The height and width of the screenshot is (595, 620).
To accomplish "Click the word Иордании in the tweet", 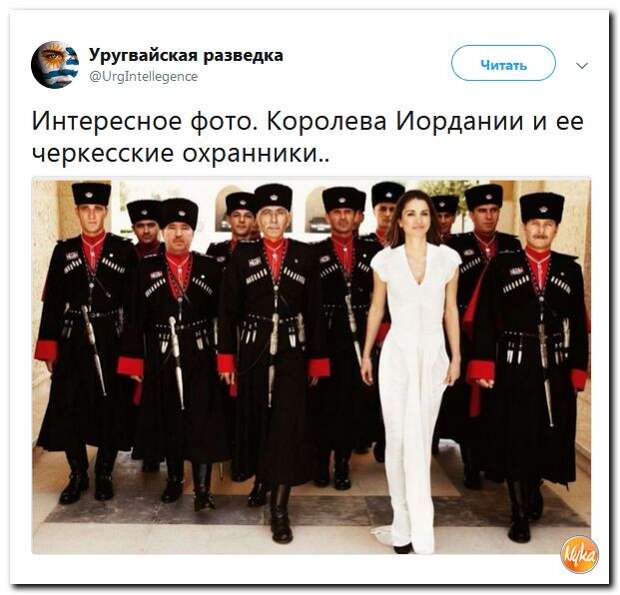I will click(459, 121).
